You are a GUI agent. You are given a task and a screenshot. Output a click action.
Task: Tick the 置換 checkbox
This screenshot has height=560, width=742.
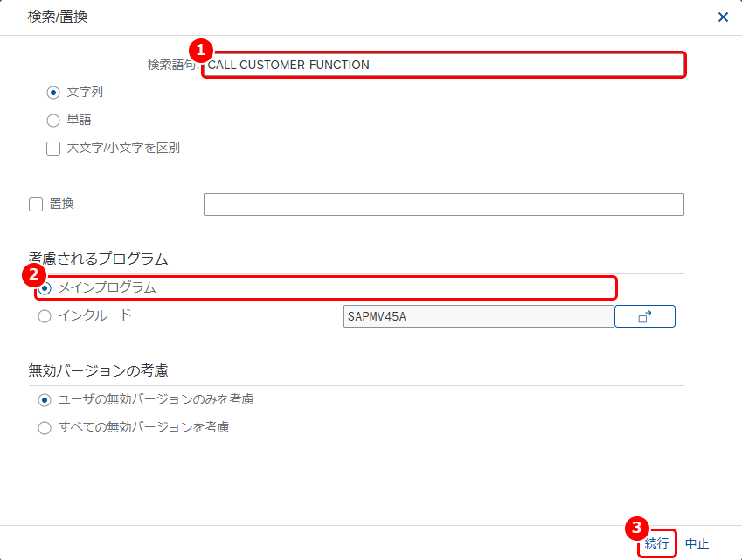click(36, 204)
